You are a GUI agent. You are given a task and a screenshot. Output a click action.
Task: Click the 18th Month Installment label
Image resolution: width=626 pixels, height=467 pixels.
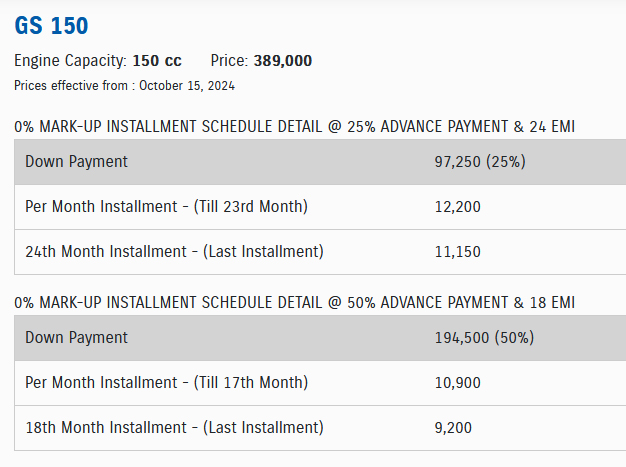pos(174,427)
